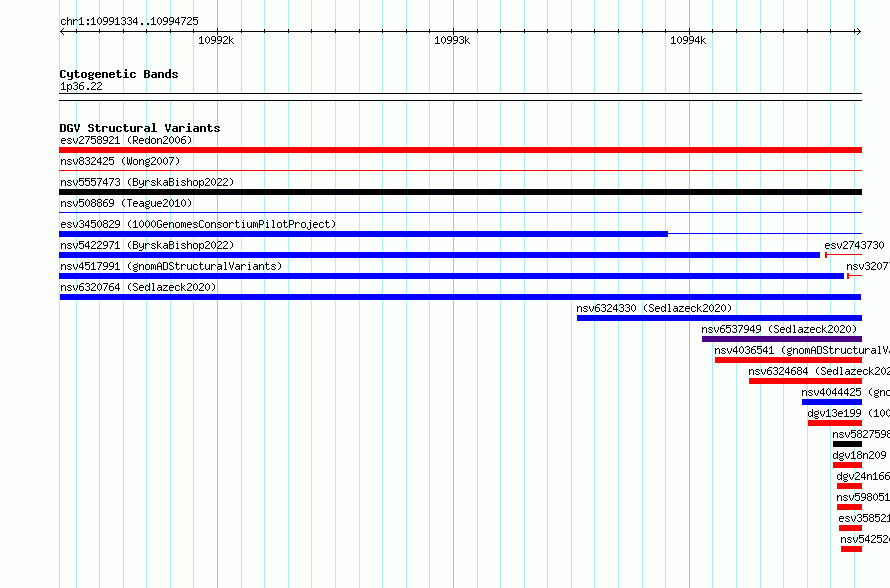Select the blue nsv6320764 variant bar
The height and width of the screenshot is (588, 890).
(x=460, y=297)
